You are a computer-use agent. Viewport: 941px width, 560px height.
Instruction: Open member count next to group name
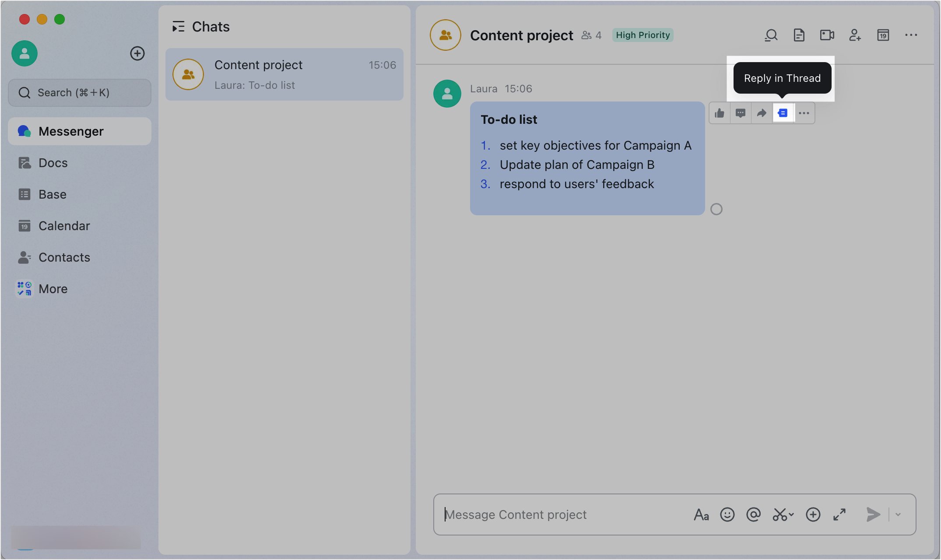(x=591, y=35)
